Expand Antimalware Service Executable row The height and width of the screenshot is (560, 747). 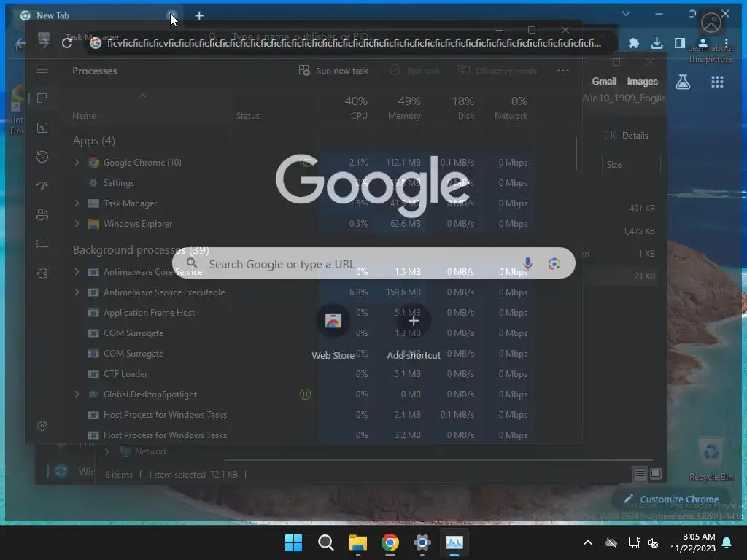[x=77, y=292]
